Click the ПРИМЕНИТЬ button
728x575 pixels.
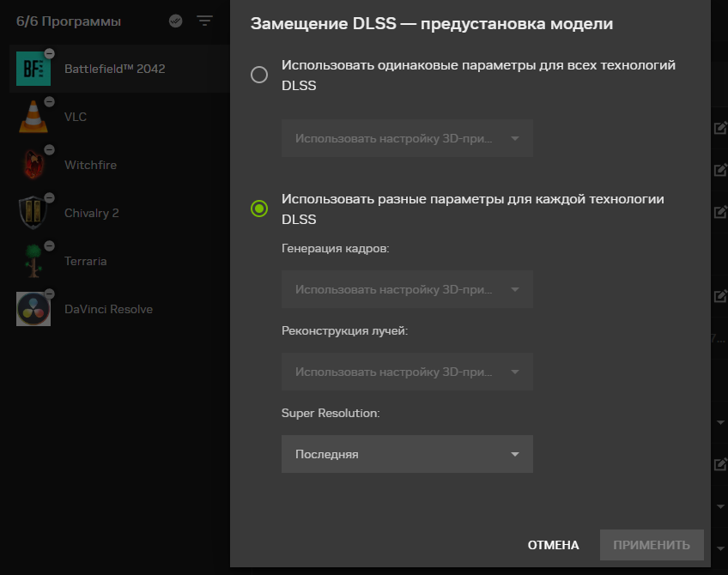[x=652, y=545]
